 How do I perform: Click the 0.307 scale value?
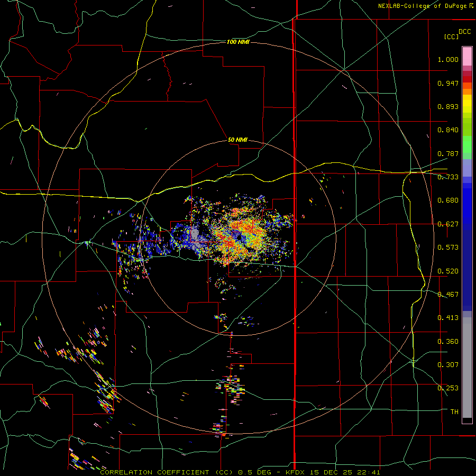click(448, 364)
